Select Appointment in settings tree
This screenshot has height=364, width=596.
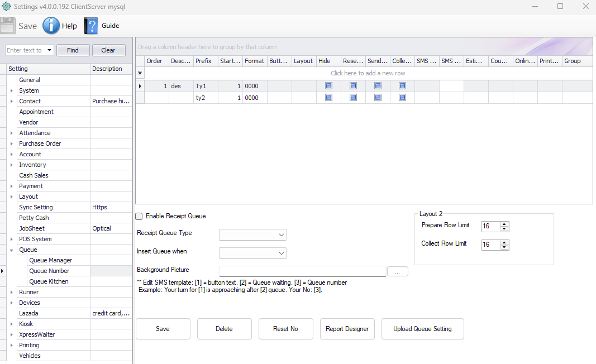(36, 112)
